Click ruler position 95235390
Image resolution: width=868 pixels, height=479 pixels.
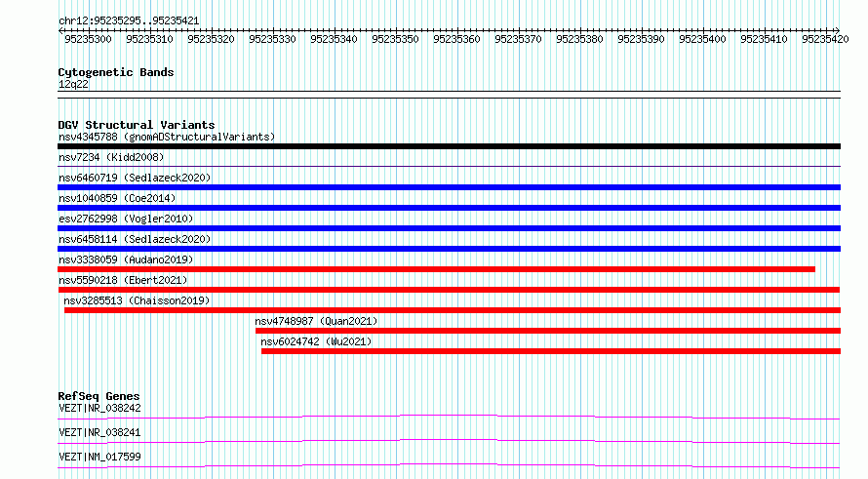click(641, 39)
